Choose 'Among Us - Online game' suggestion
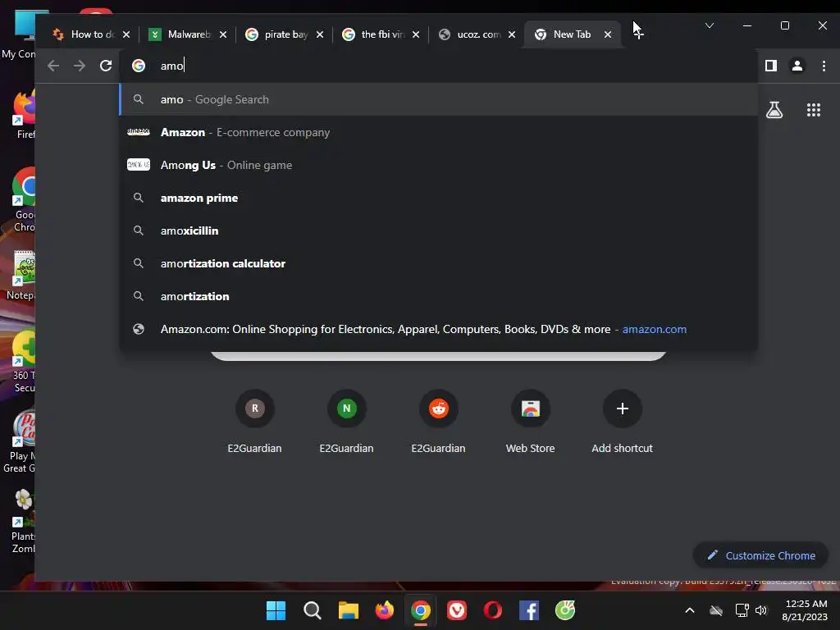This screenshot has height=630, width=840. (438, 165)
